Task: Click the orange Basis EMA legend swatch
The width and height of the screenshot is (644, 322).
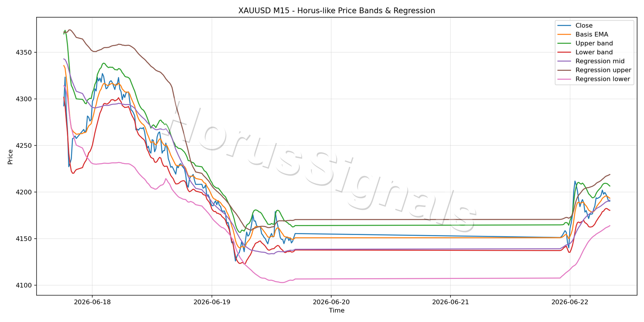Action: tap(564, 35)
